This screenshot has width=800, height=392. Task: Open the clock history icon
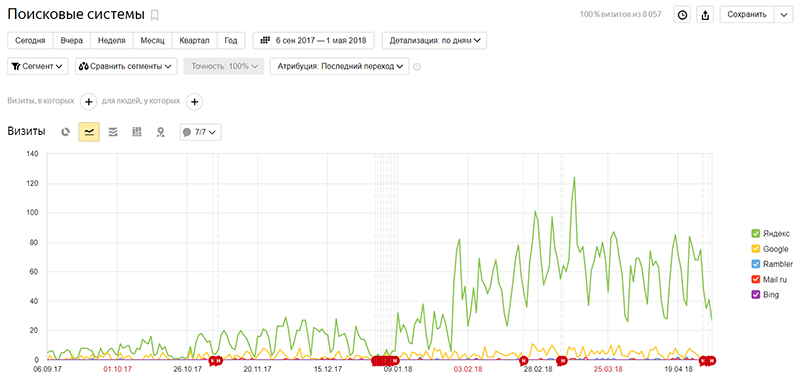pos(682,14)
